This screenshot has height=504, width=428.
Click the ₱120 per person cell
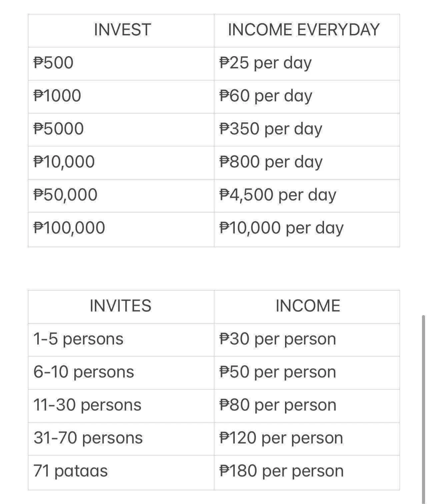point(307,439)
